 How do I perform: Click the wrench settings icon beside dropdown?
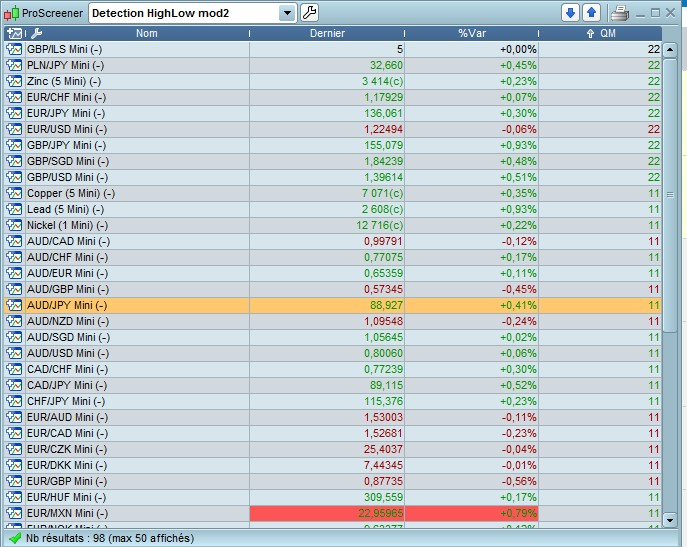[x=309, y=13]
